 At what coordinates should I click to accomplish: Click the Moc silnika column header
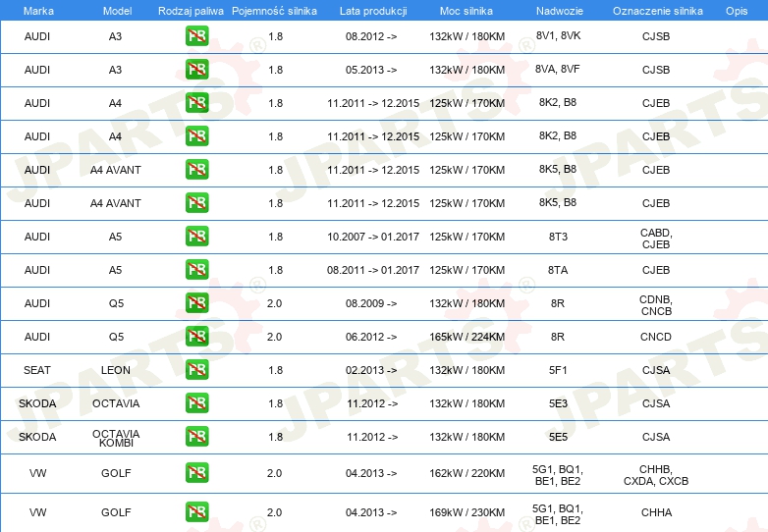(x=466, y=11)
